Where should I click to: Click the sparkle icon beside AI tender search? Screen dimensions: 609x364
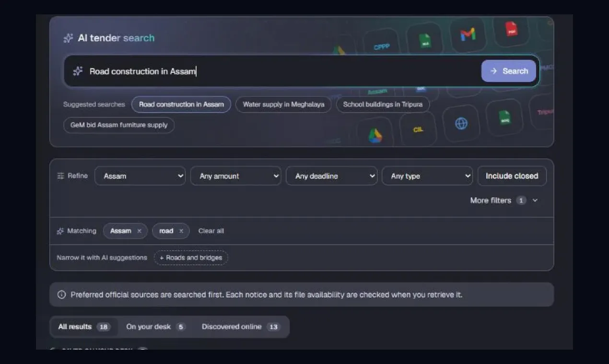coord(68,38)
